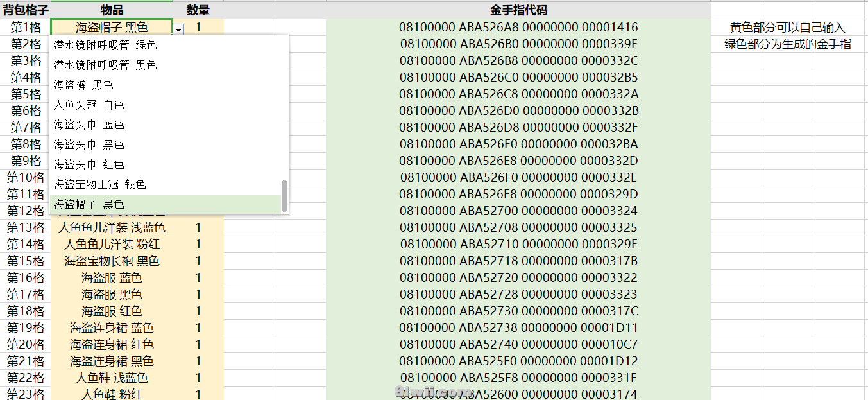Click code ending ABA525F0 00000000 00001D12

tap(518, 361)
